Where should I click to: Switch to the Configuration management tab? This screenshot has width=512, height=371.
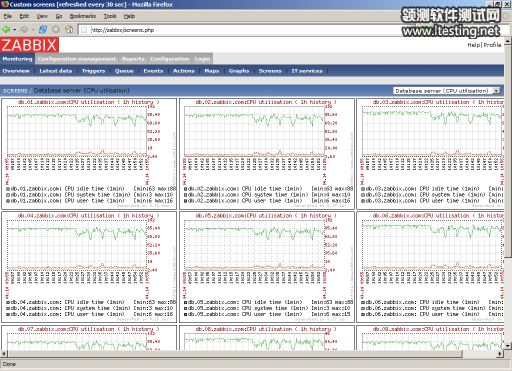[77, 59]
